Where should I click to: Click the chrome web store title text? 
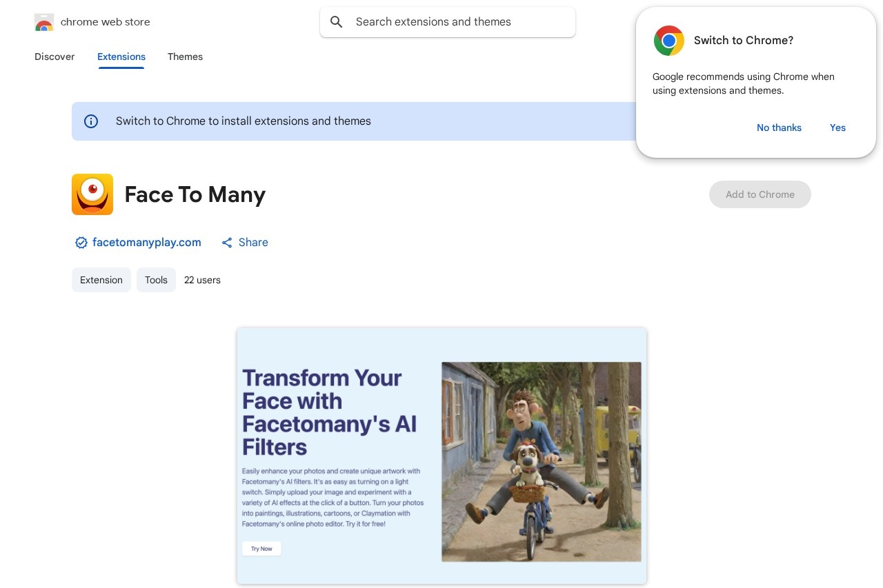105,22
